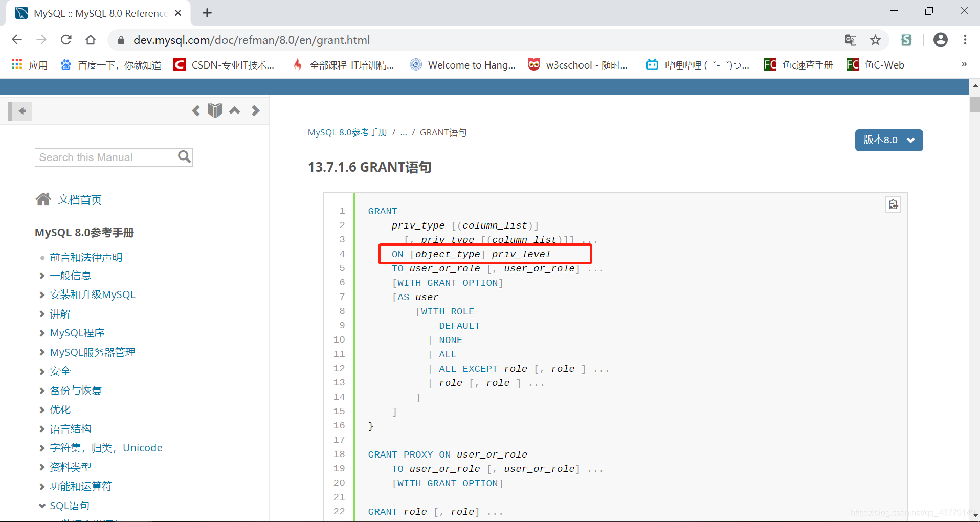Click the address bar URL
The image size is (980, 522).
pyautogui.click(x=252, y=40)
